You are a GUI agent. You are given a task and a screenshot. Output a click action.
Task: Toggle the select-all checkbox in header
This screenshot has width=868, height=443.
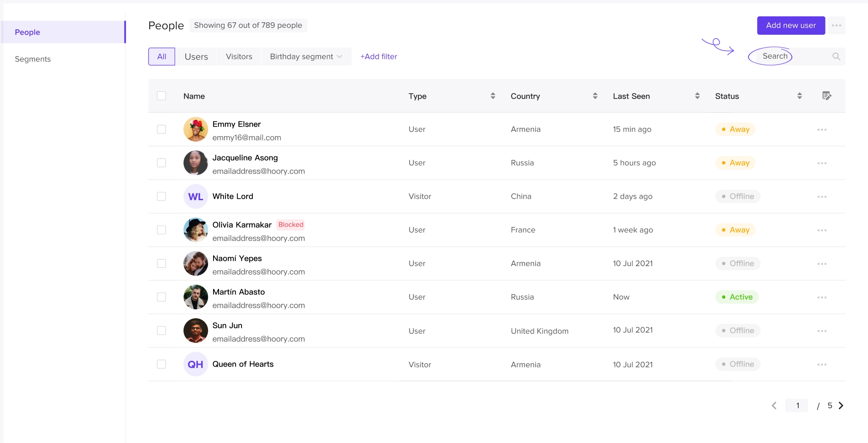161,96
